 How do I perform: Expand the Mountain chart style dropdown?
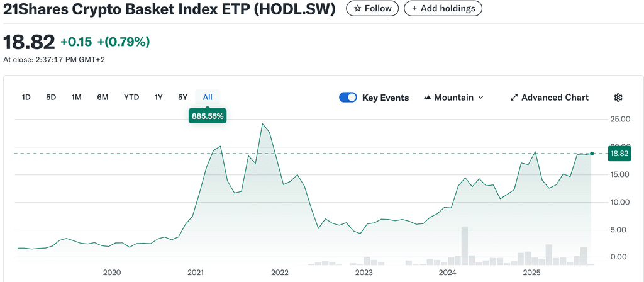(x=480, y=98)
